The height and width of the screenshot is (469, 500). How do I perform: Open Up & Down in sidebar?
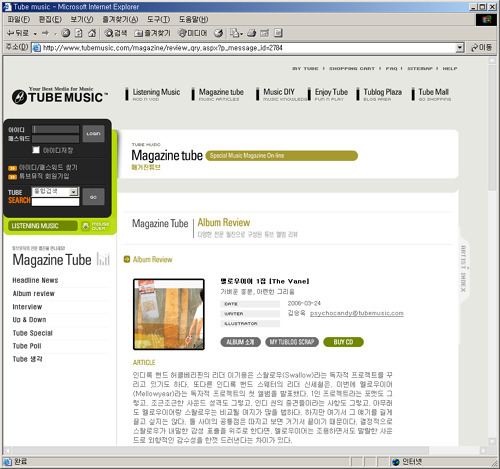[29, 320]
